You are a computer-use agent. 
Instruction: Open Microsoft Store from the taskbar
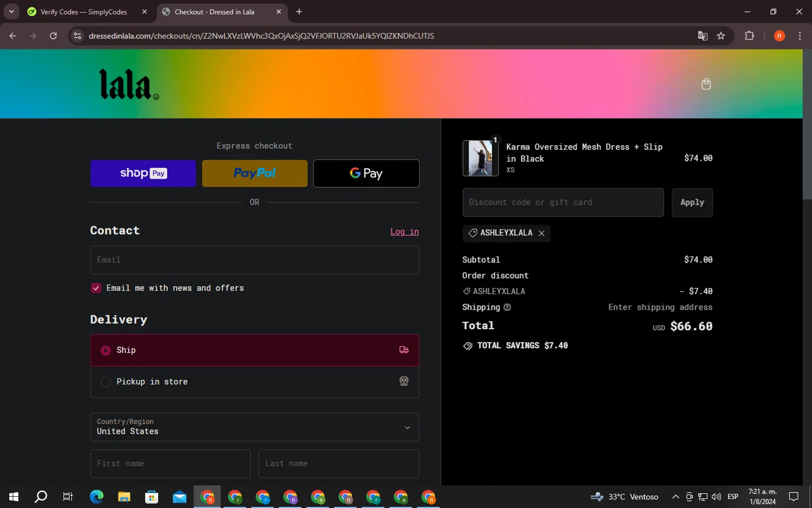tap(152, 497)
